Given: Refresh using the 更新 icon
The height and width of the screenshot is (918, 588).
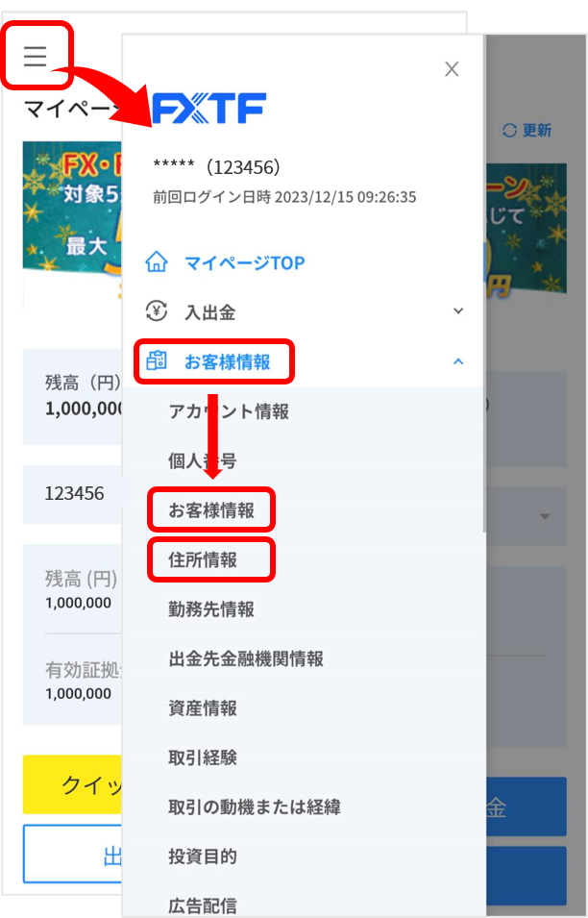Looking at the screenshot, I should pos(509,130).
